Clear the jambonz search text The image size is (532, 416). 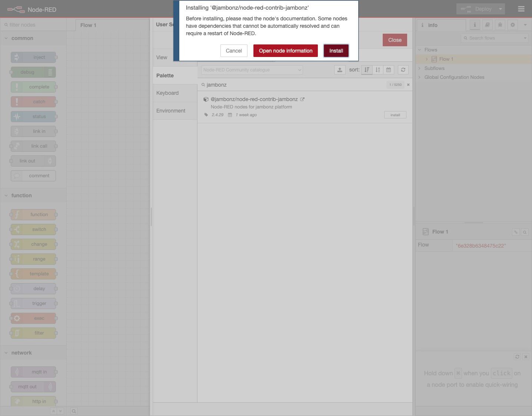click(408, 85)
